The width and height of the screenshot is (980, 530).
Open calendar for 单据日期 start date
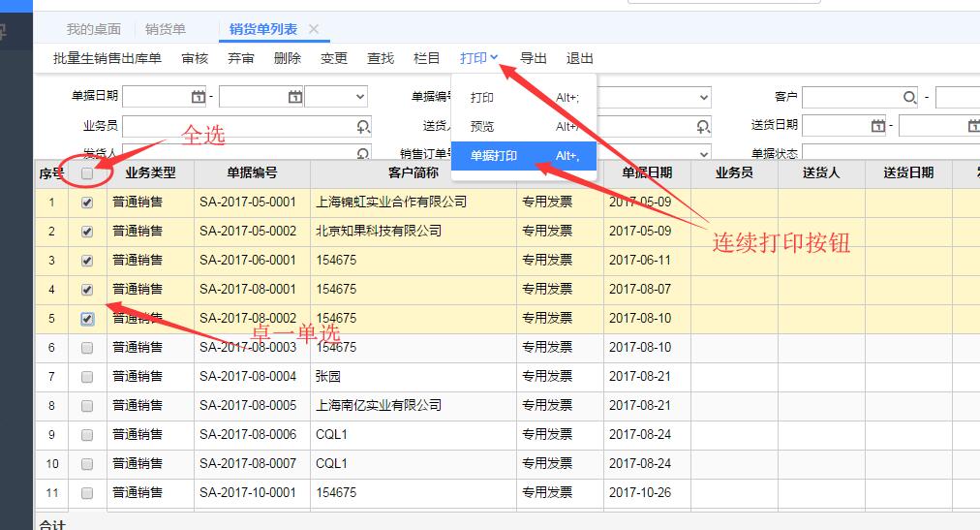point(199,97)
